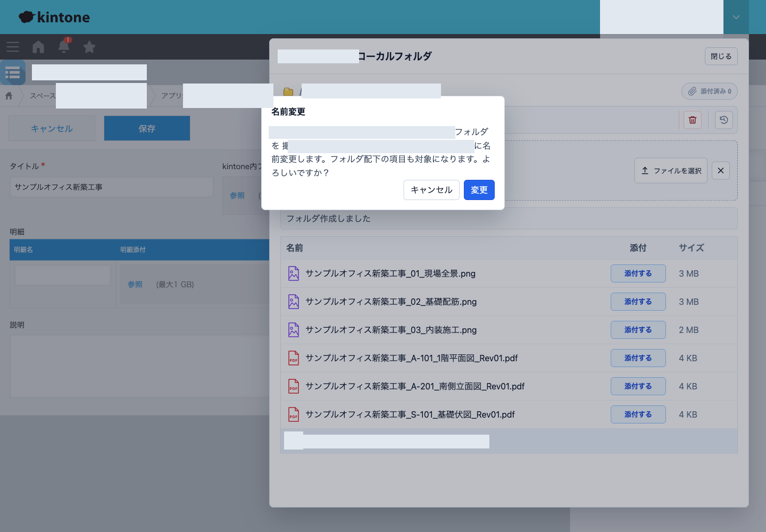Click file name サンプルオフィス新築工事_S-101_基礎伏図_Rev01.pdf

410,414
